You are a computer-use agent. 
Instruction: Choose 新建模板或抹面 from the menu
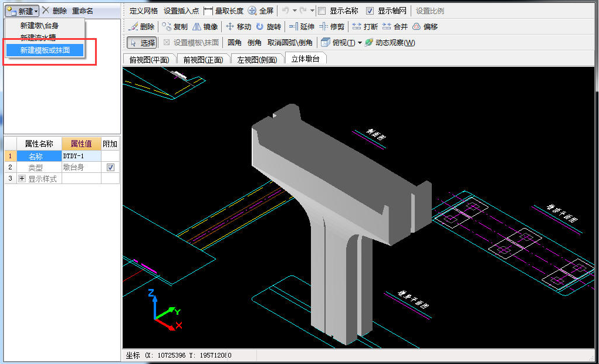pos(45,50)
